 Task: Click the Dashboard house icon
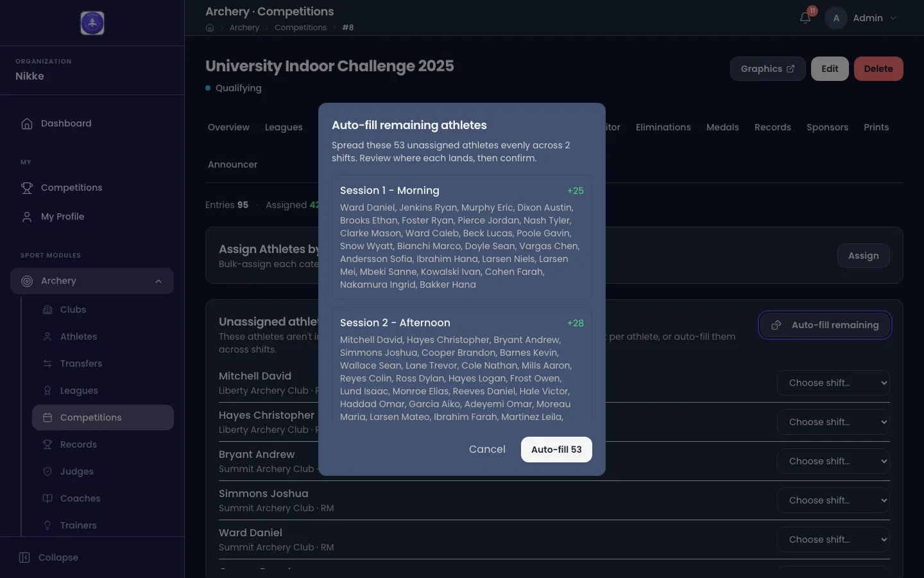click(27, 123)
